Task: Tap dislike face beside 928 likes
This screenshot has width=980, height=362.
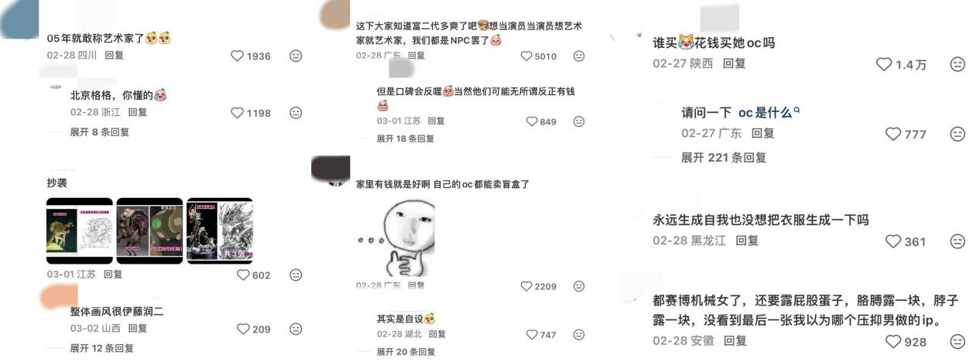Action: (x=958, y=341)
